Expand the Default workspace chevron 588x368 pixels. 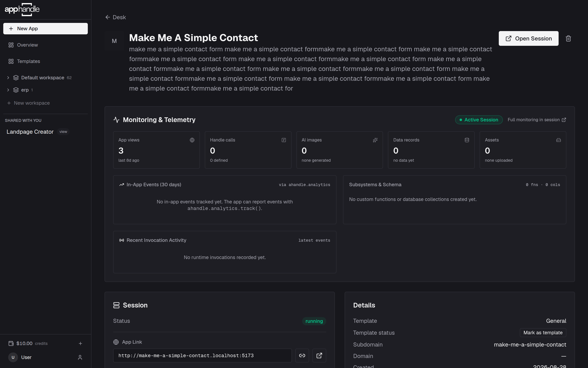tap(8, 78)
